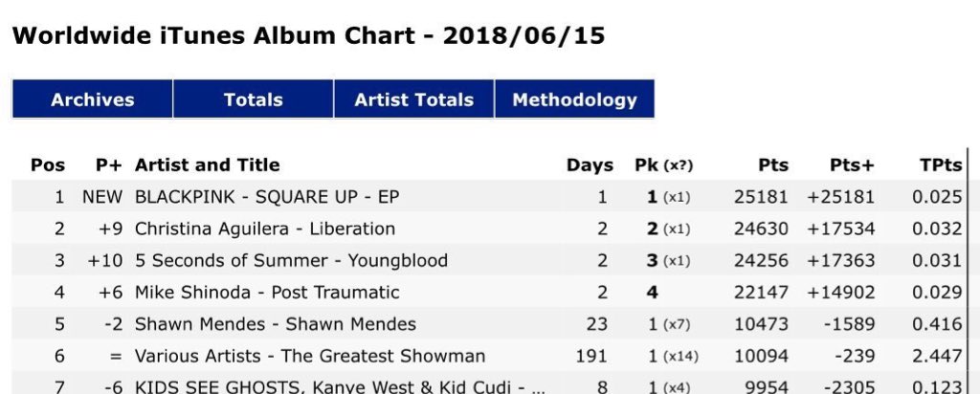Switch to the Totals tab
Screen dimensions: 980x394
253,99
